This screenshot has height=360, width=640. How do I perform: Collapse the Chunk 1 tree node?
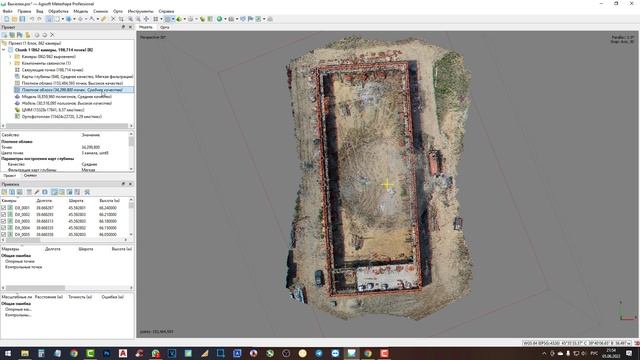(x=4, y=50)
